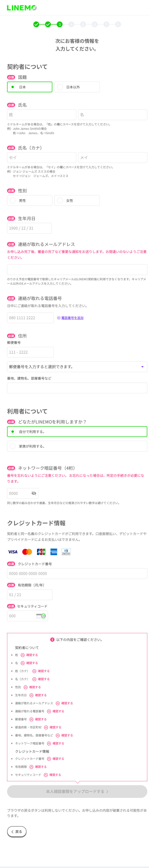
Task: Expand 確認する next to 生年月日
Action: pos(38,695)
